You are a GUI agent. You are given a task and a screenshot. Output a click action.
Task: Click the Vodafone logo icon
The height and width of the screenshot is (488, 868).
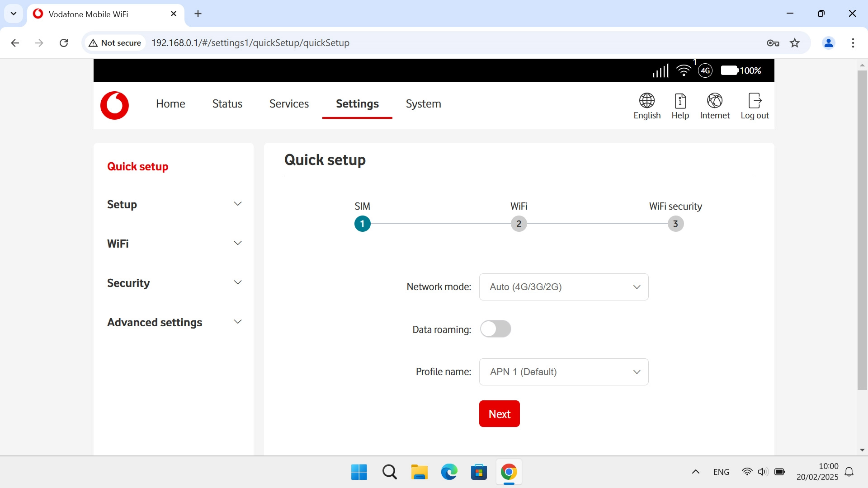pyautogui.click(x=114, y=105)
